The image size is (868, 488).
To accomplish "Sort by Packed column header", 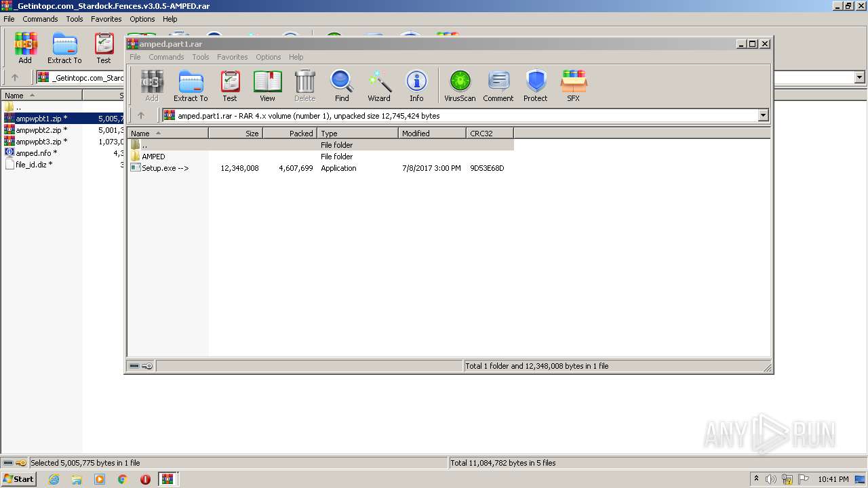I will coord(290,134).
